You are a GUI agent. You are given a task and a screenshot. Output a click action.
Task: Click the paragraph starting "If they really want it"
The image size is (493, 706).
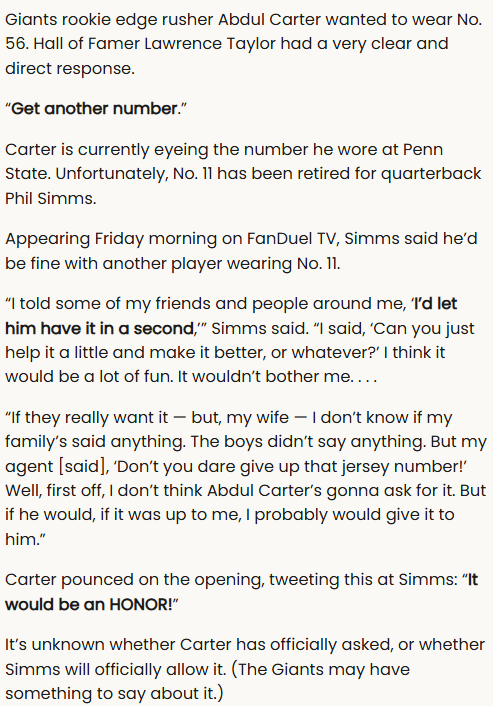coord(246,478)
